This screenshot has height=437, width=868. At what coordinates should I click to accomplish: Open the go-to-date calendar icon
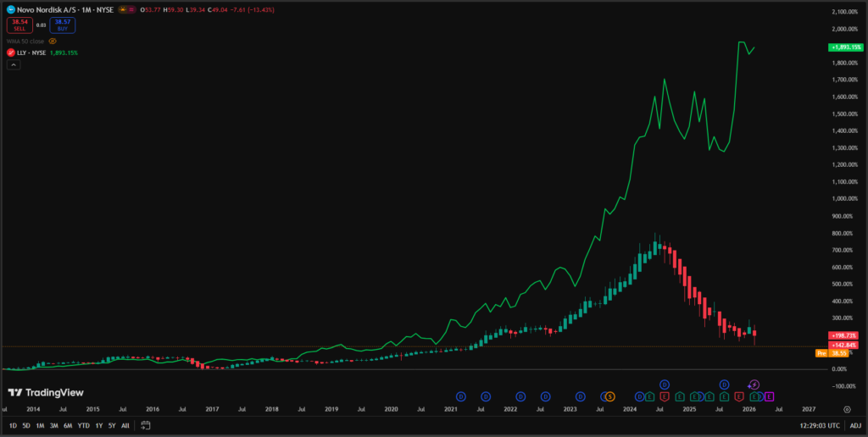click(146, 425)
